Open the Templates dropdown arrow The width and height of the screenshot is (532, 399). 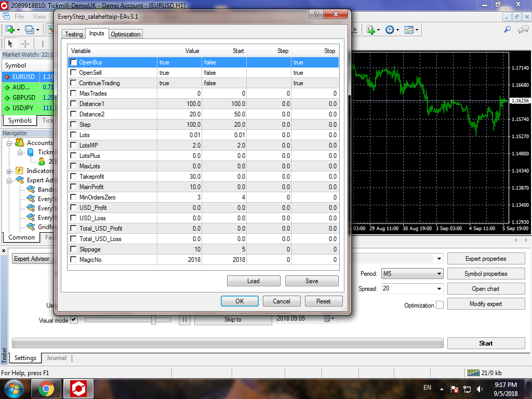pos(417,30)
